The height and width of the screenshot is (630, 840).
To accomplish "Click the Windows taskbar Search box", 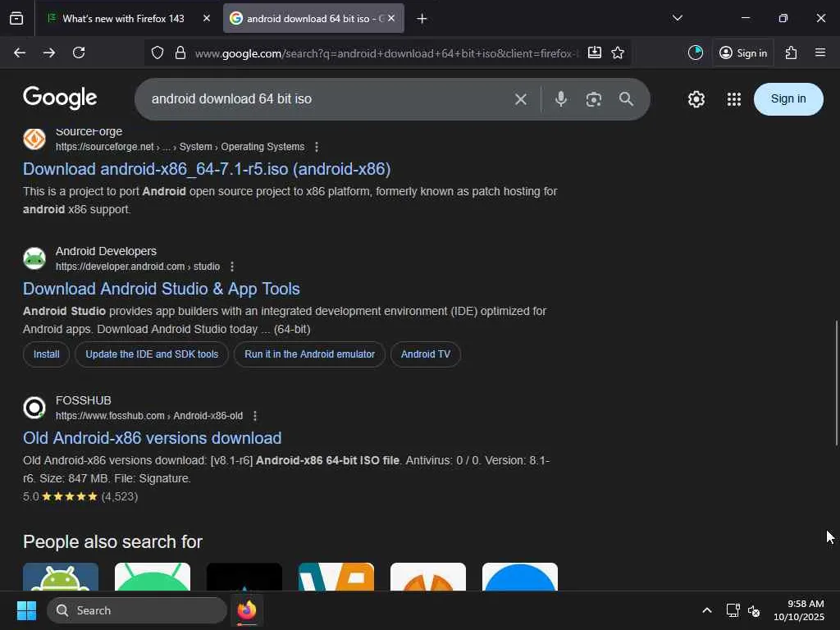I will coord(137,610).
